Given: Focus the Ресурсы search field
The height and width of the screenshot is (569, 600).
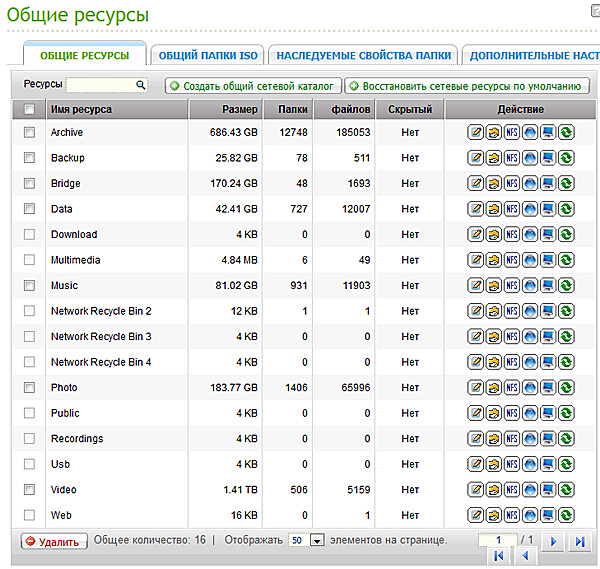Looking at the screenshot, I should point(100,86).
